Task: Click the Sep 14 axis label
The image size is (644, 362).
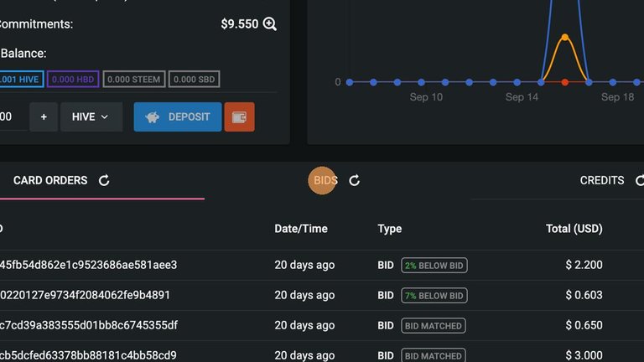Action: [522, 97]
